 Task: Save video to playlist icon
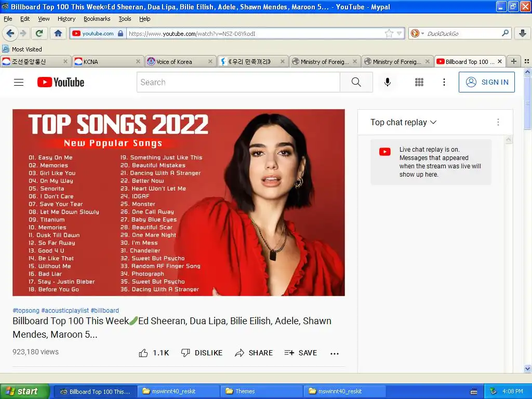(289, 353)
